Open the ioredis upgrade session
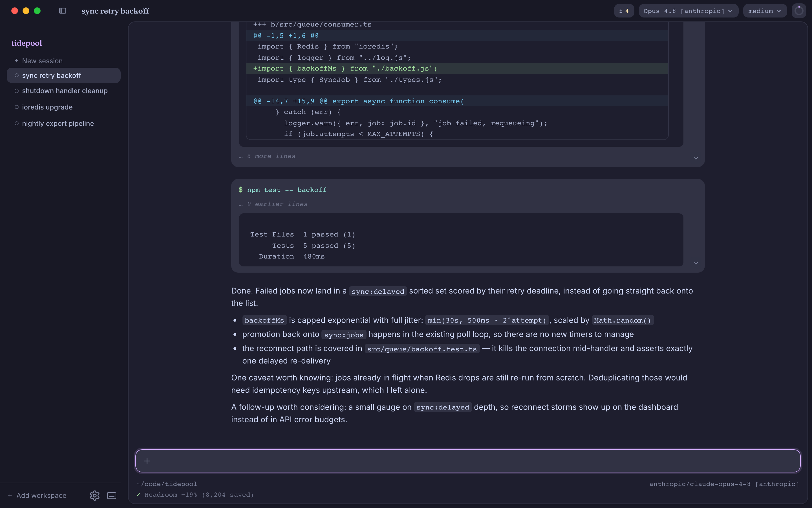The width and height of the screenshot is (812, 508). click(x=64, y=107)
